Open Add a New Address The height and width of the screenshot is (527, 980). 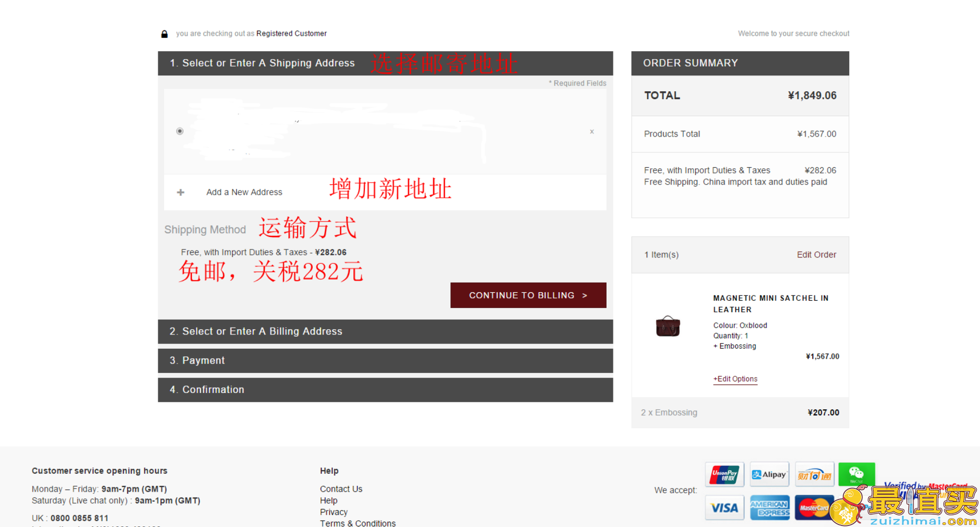click(x=244, y=192)
